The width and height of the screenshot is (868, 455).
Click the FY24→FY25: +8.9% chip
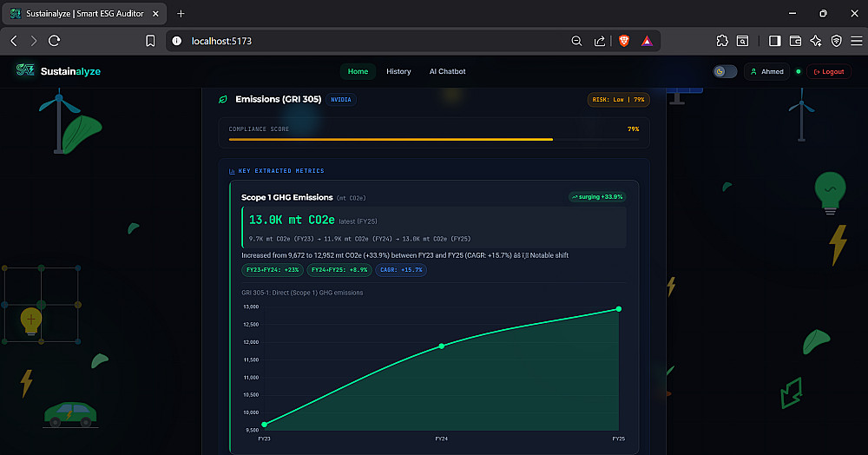[339, 270]
